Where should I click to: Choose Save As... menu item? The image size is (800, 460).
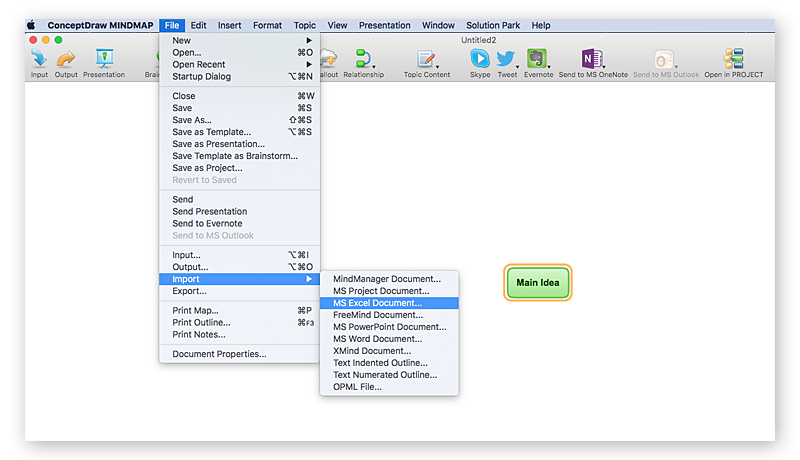(240, 120)
